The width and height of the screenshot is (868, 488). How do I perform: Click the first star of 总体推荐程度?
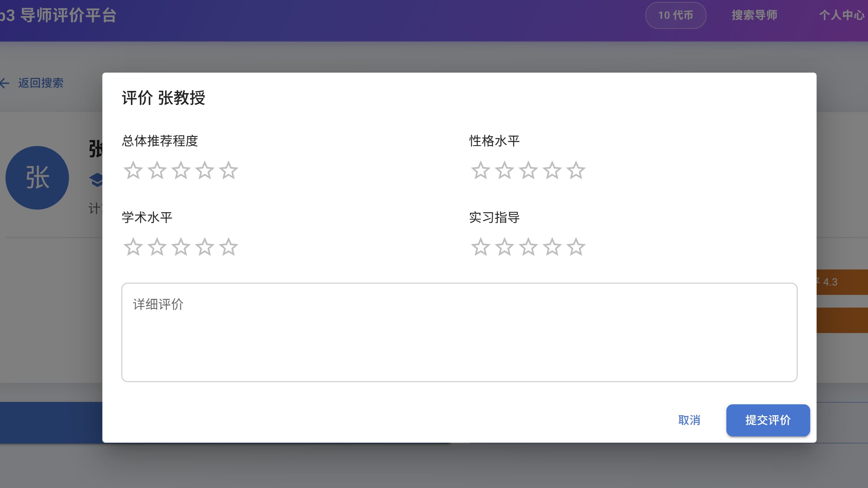click(x=133, y=171)
